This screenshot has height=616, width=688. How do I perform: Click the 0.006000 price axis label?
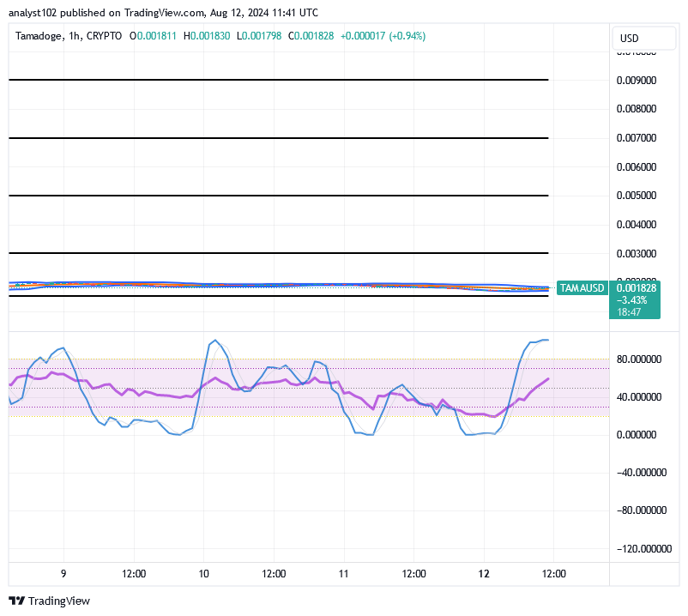click(637, 166)
